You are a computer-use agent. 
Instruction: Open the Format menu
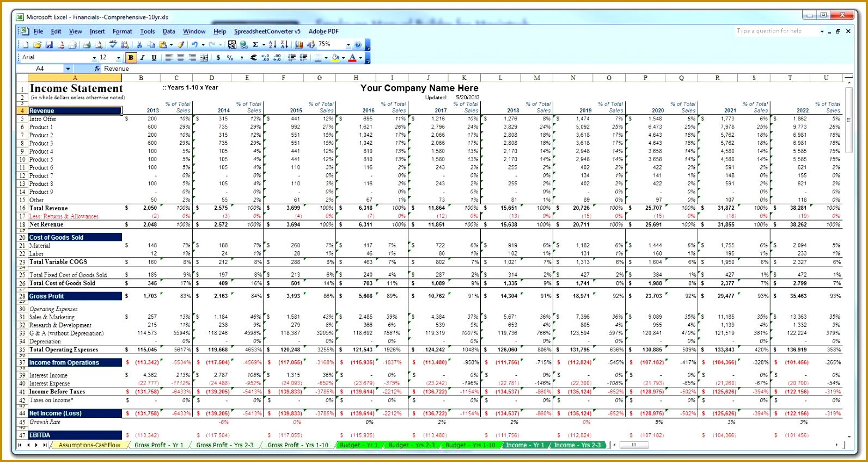click(x=123, y=32)
